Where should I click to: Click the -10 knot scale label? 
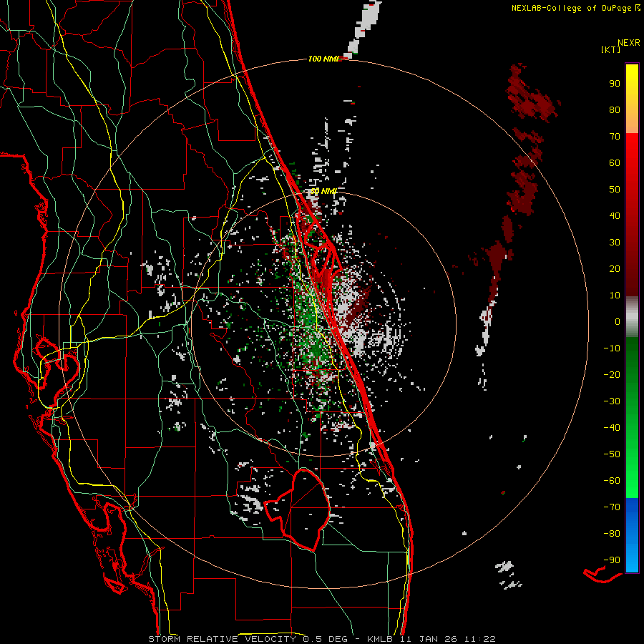612,348
